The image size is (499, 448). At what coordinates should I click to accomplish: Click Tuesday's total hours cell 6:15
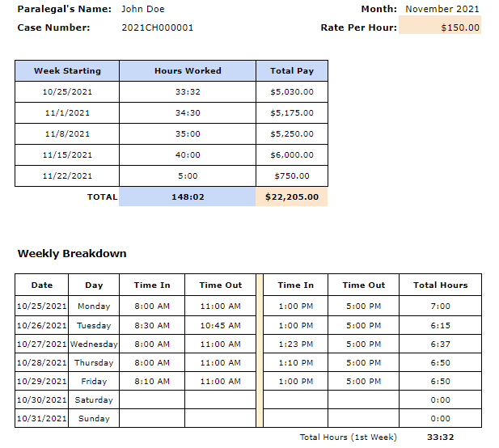pos(441,326)
